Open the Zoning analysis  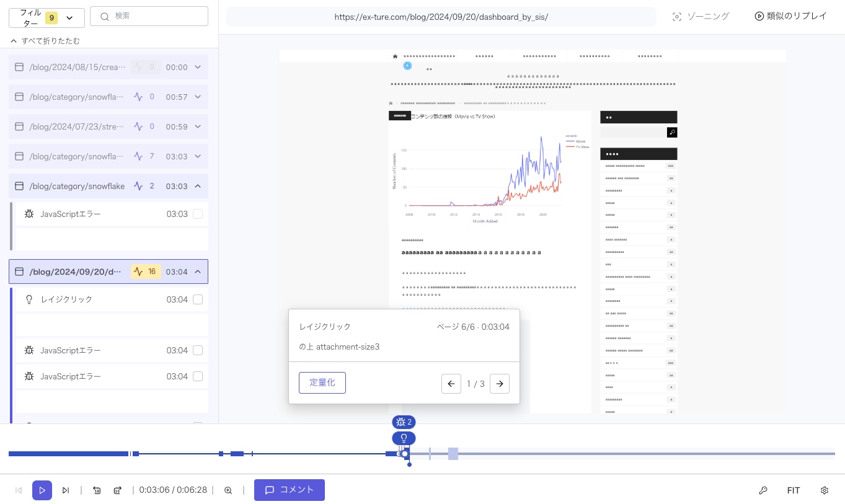[x=701, y=17]
